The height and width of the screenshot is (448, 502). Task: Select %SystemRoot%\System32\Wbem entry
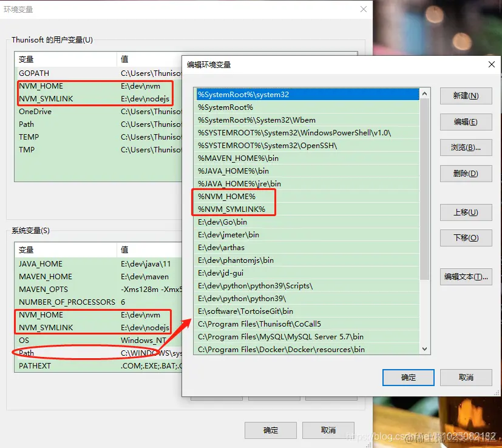pyautogui.click(x=307, y=120)
